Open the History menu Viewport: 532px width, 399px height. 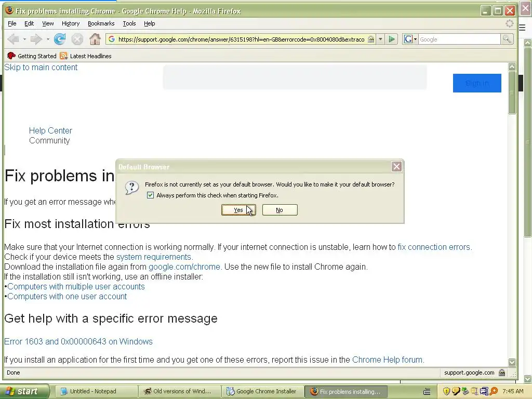pyautogui.click(x=71, y=23)
